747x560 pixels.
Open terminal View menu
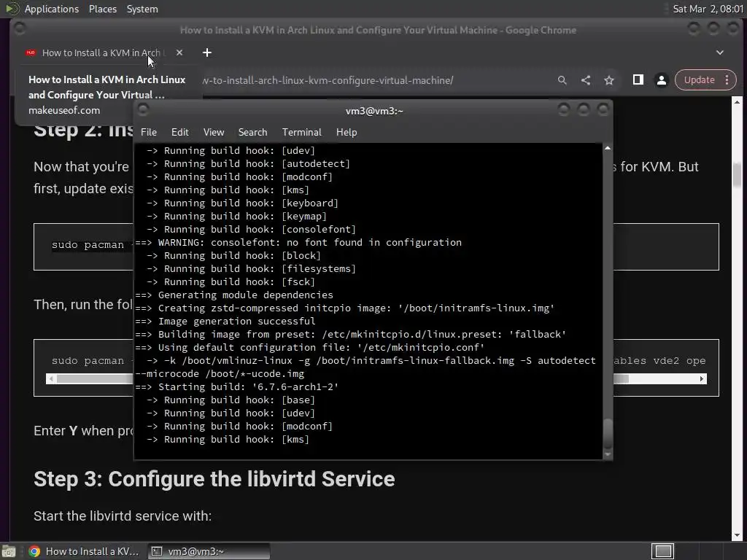[214, 132]
